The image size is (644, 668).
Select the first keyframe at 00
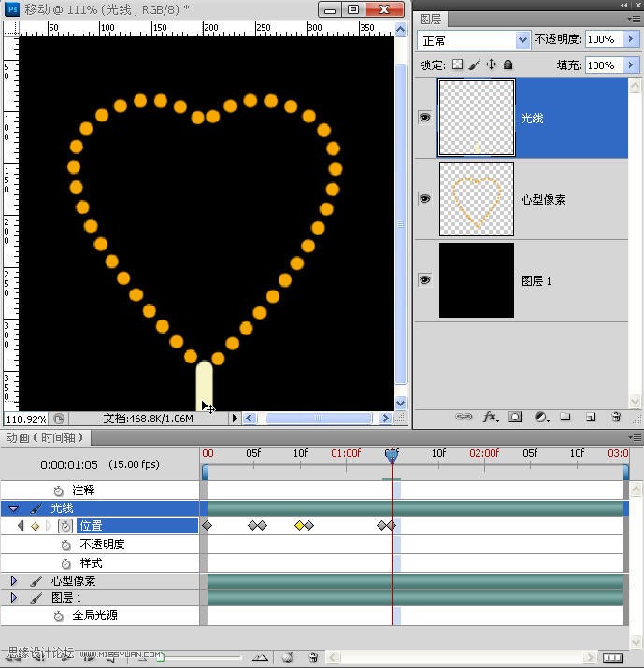pyautogui.click(x=208, y=526)
